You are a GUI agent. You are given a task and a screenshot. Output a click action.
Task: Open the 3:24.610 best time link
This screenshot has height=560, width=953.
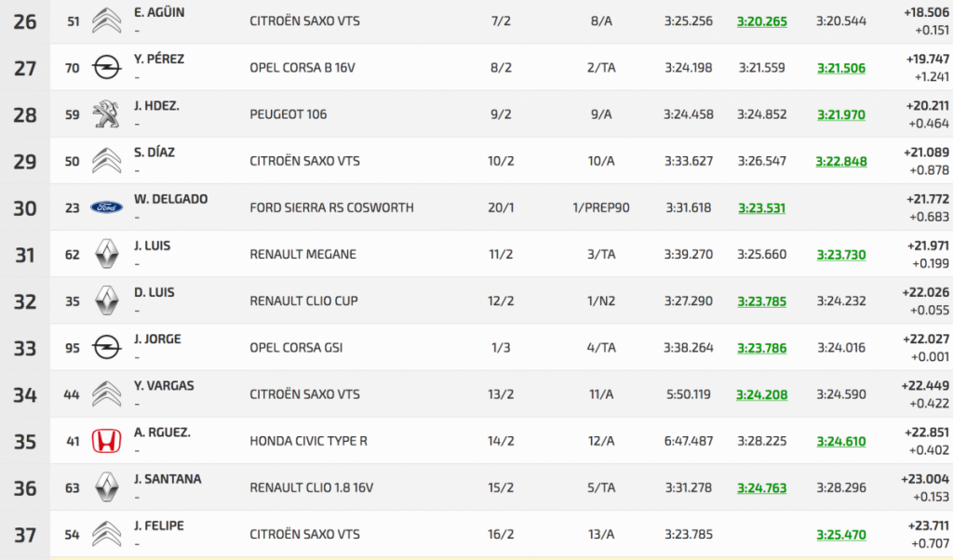(840, 441)
